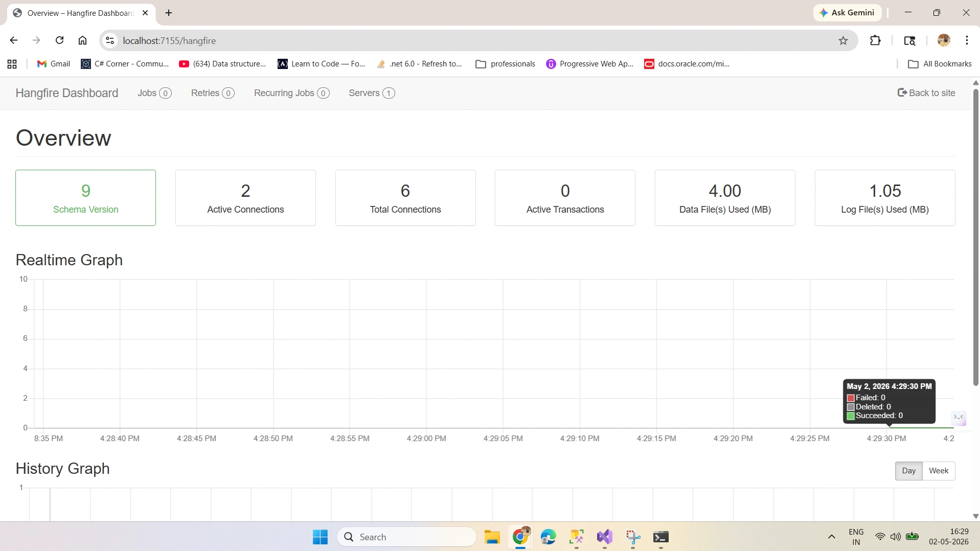Open the volume speaker icon
This screenshot has height=551, width=980.
895,537
